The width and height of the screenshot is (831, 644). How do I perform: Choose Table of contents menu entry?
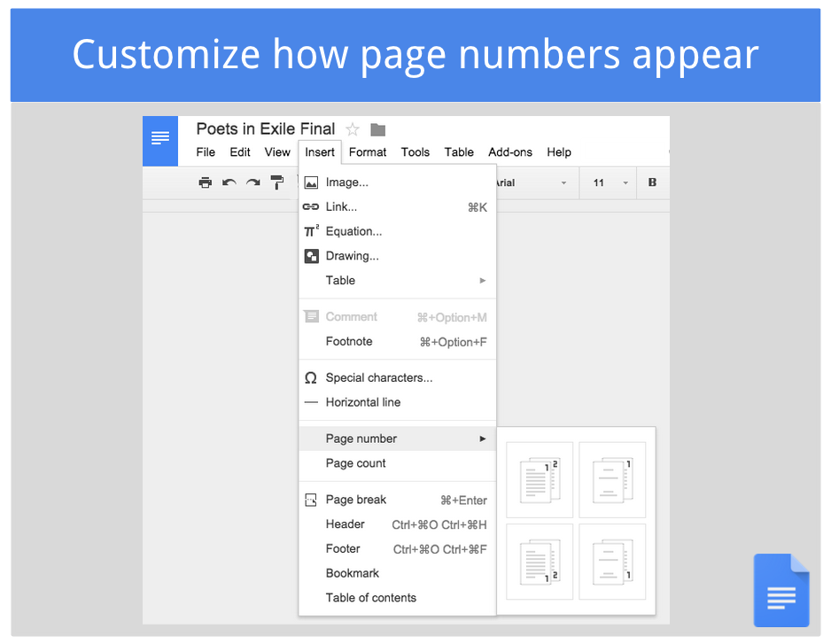coord(370,597)
